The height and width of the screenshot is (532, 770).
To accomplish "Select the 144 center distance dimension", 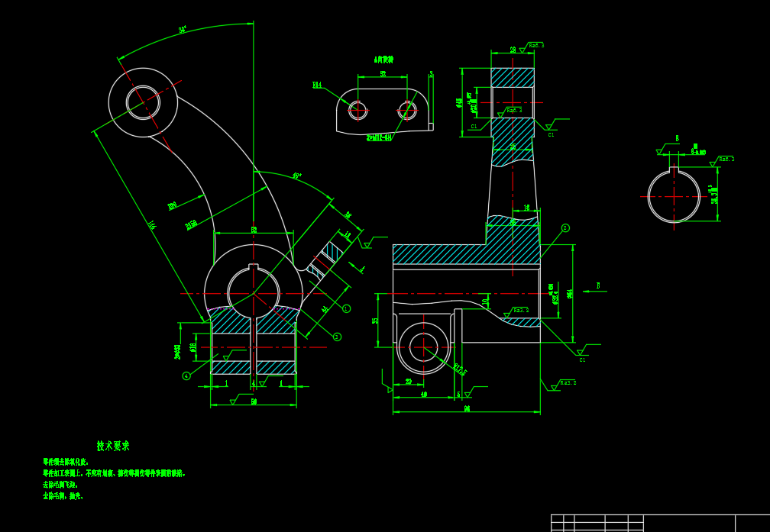I will [151, 225].
